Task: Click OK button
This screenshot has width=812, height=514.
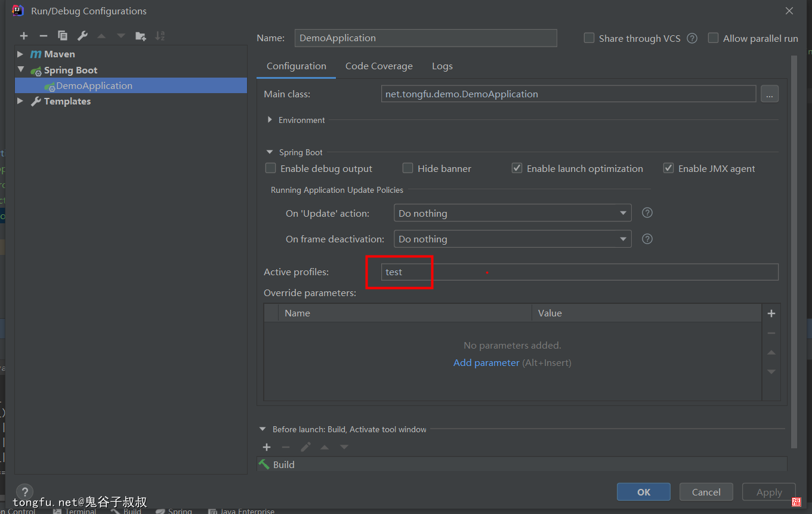Action: [x=644, y=492]
